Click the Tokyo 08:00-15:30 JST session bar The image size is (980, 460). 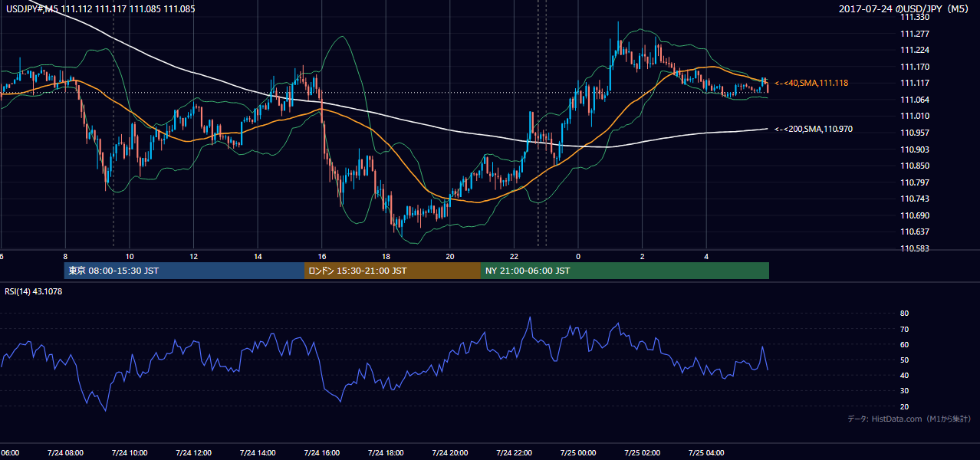[184, 271]
